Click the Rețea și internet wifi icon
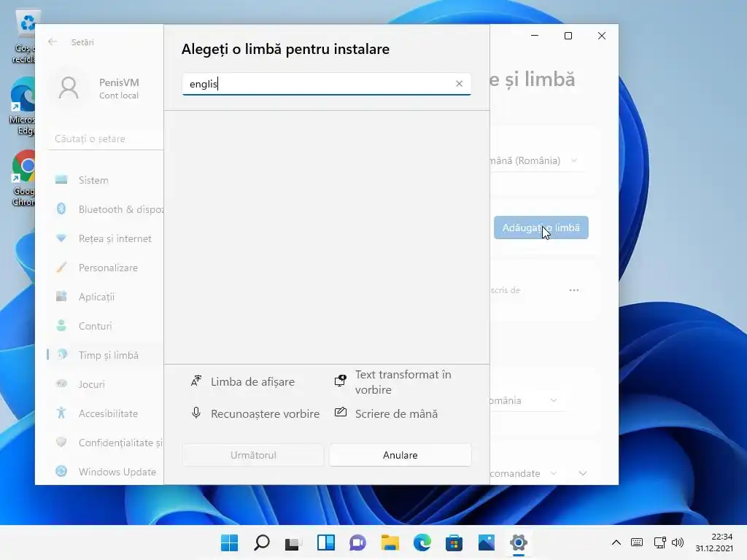747x560 pixels. point(61,238)
